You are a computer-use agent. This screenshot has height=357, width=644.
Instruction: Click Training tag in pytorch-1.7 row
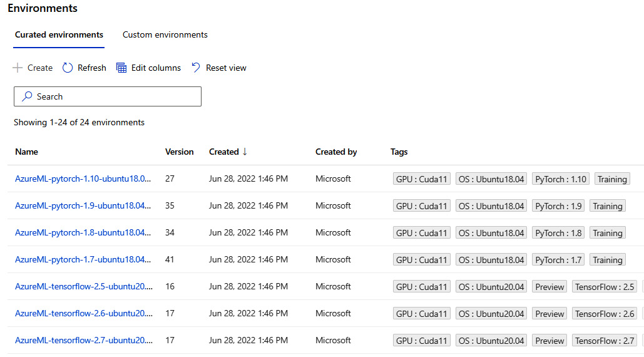click(x=608, y=260)
